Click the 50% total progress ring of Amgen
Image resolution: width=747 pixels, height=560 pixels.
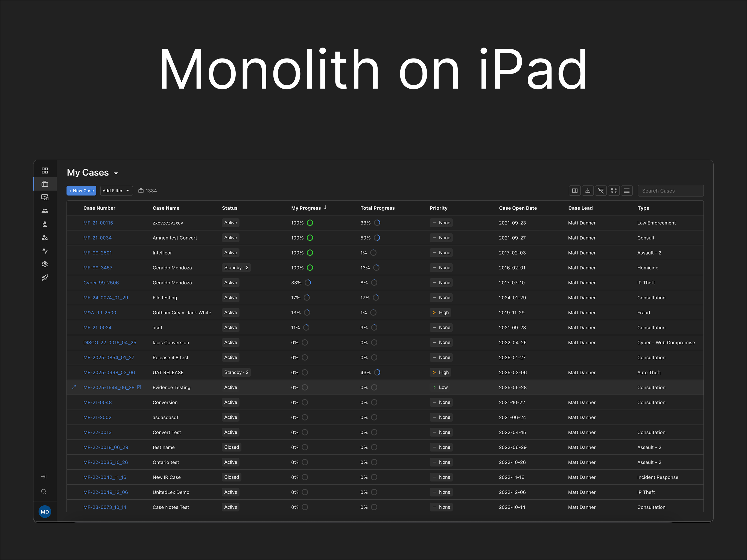pyautogui.click(x=377, y=238)
